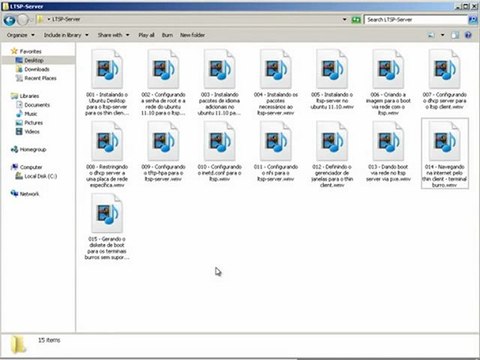Screen dimensions: 480x360
Task: Select video file 001 - Instalando o Ubuntu Desktop
Action: (x=107, y=82)
